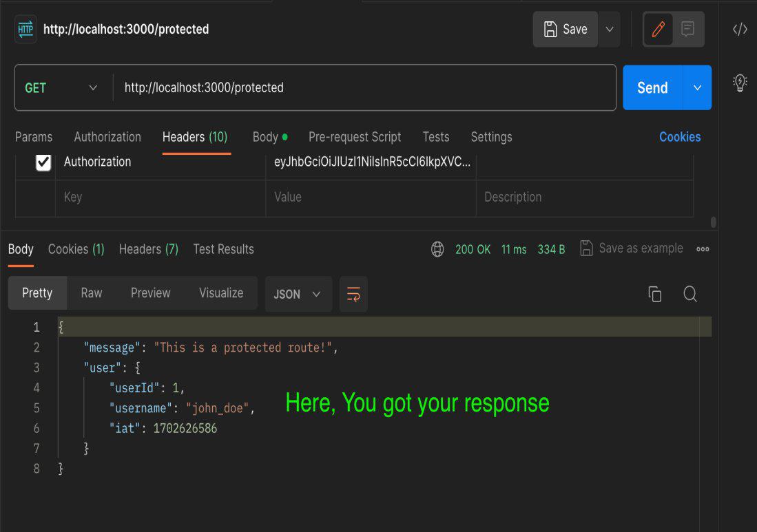This screenshot has width=757, height=532.
Task: Copy the response body with copy icon
Action: pyautogui.click(x=654, y=295)
